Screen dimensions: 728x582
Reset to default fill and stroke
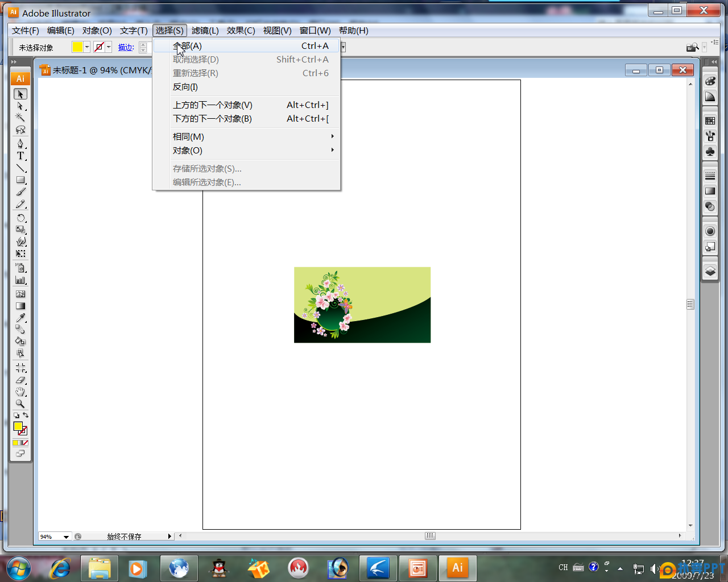[x=16, y=415]
